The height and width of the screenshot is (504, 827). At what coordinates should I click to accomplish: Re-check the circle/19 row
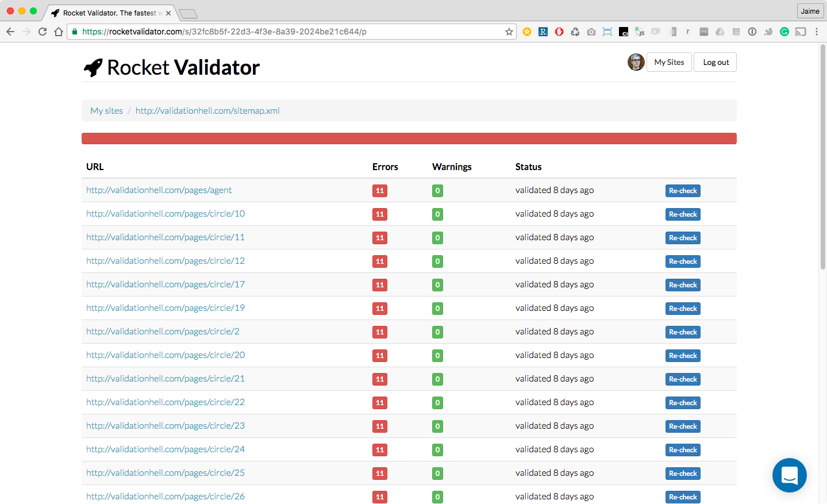[x=683, y=309]
